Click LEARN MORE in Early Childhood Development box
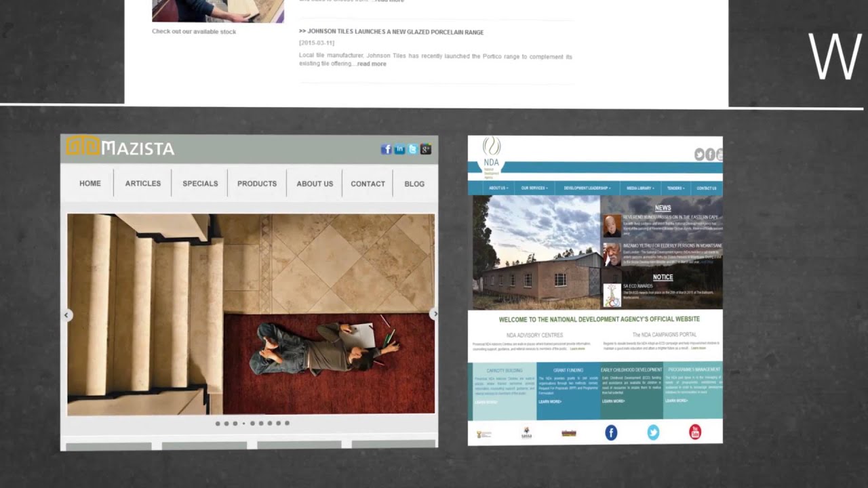This screenshot has width=868, height=488. point(613,401)
